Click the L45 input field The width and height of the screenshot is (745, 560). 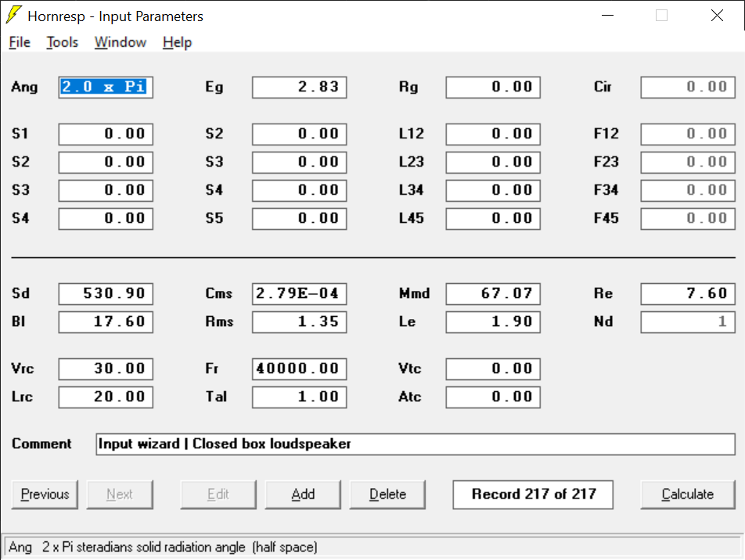pyautogui.click(x=493, y=219)
